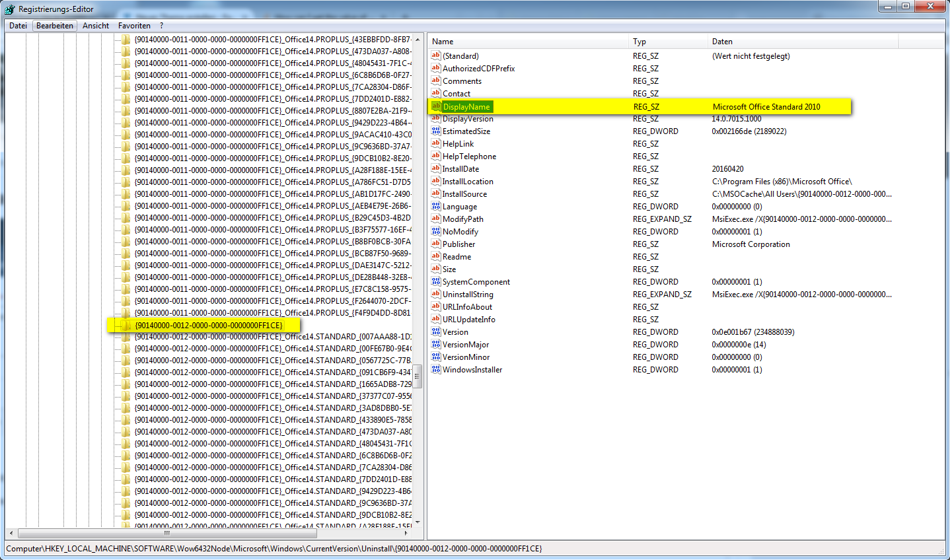The height and width of the screenshot is (560, 950).
Task: Select key STANDARD_{0567725C-77B
Action: pyautogui.click(x=273, y=360)
